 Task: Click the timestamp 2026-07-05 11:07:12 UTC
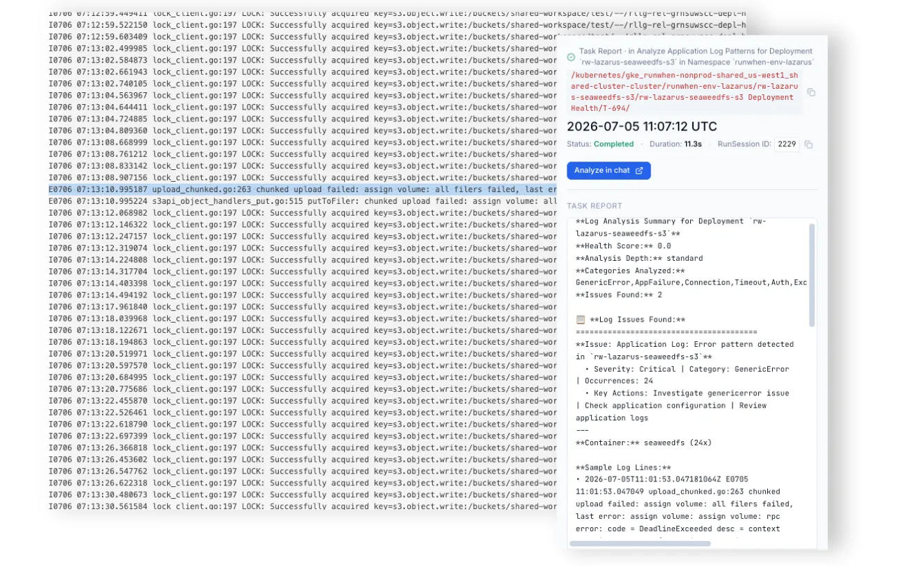pos(642,126)
